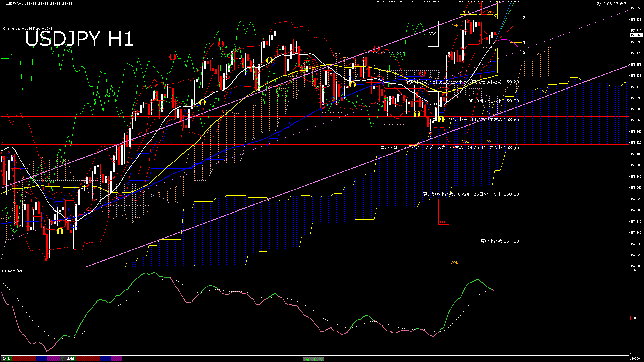Click the Channel size Slope label
Screen dimensions: 644x362
(28, 29)
